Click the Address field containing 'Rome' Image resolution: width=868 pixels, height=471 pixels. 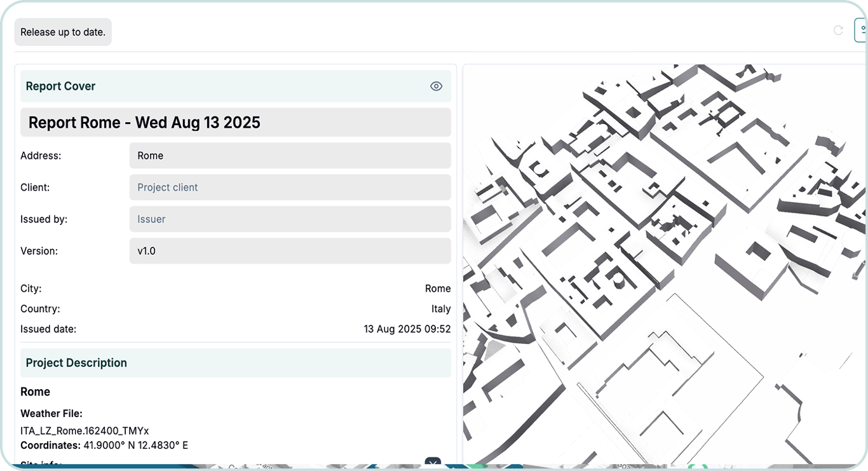click(290, 155)
